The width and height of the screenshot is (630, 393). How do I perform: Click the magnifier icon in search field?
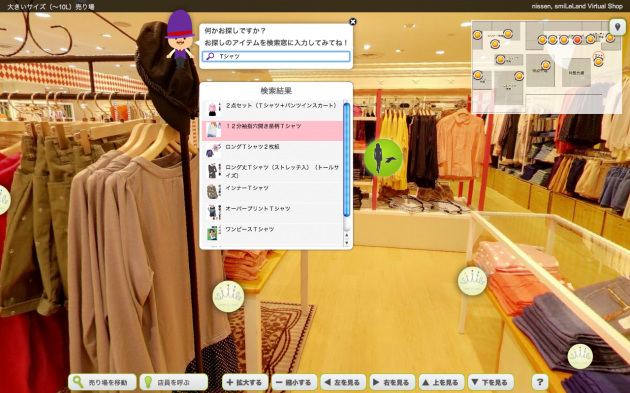click(210, 57)
